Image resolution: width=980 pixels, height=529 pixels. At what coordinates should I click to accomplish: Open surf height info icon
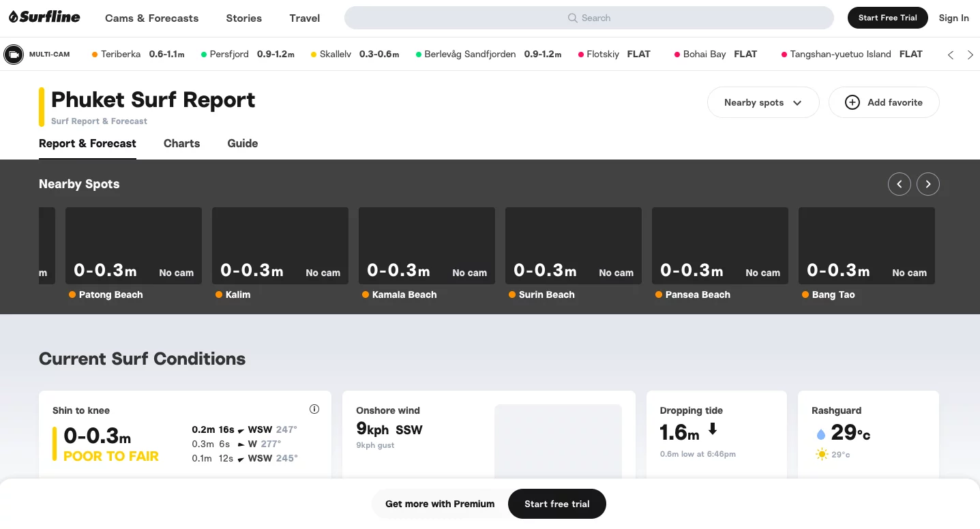[314, 409]
